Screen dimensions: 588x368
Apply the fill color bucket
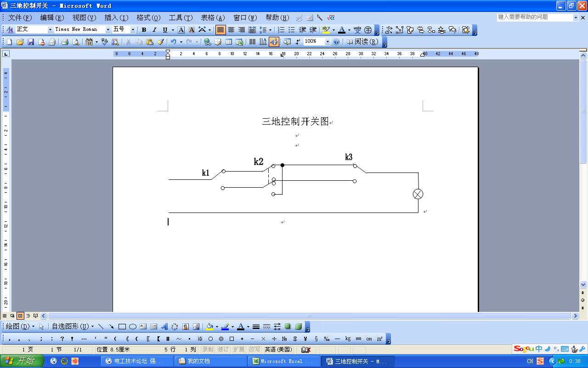pyautogui.click(x=209, y=327)
